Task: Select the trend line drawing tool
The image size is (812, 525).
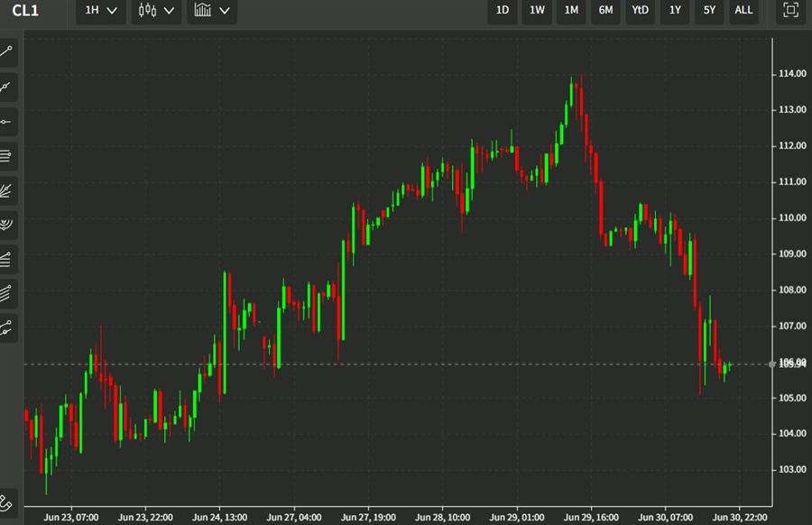Action: (6, 51)
